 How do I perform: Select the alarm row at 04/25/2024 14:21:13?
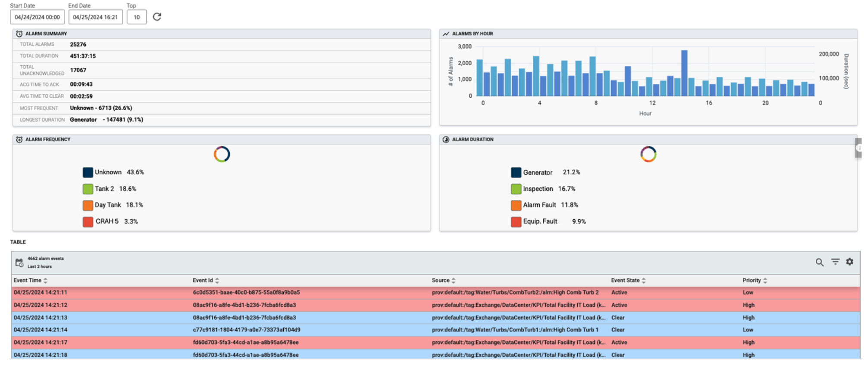coord(436,318)
